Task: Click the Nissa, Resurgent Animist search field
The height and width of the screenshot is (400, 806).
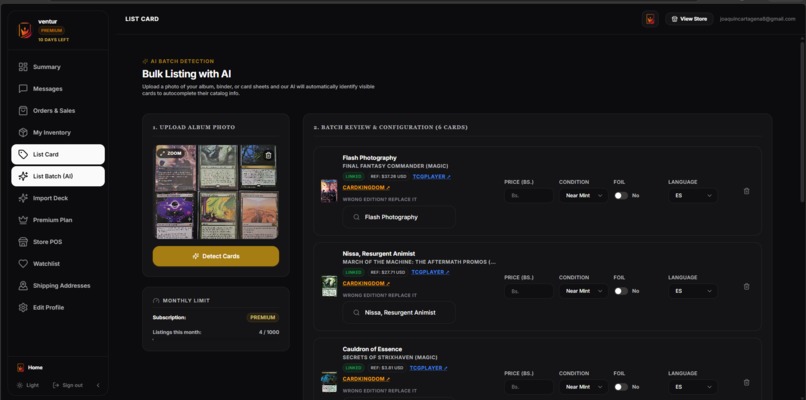Action: click(x=399, y=313)
